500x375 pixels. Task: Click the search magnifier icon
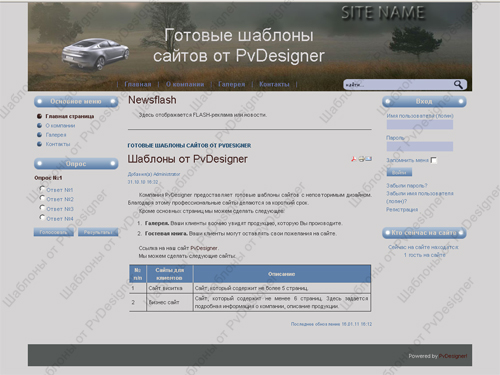(x=458, y=84)
